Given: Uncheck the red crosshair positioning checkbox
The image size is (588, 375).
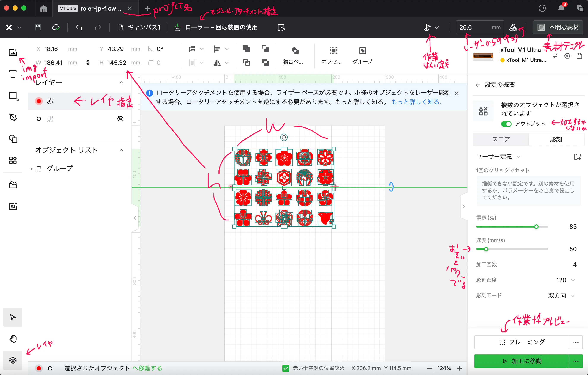Looking at the screenshot, I should 285,368.
